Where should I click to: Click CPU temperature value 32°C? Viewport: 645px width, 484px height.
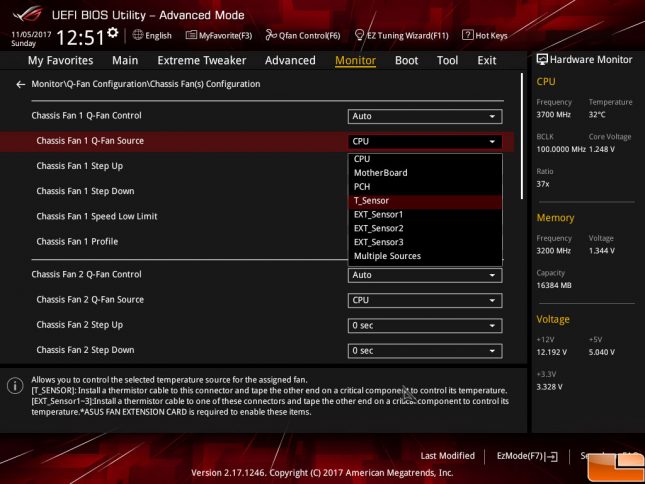point(597,115)
